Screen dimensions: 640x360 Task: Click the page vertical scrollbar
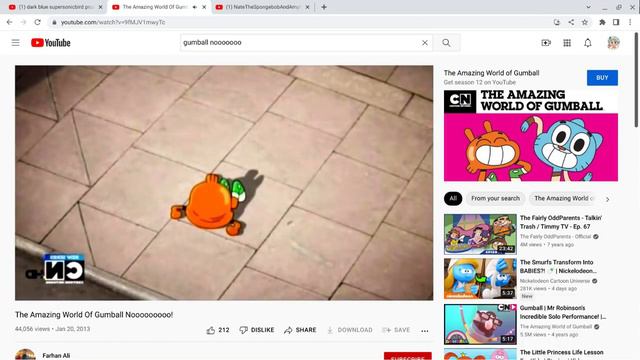[x=636, y=80]
